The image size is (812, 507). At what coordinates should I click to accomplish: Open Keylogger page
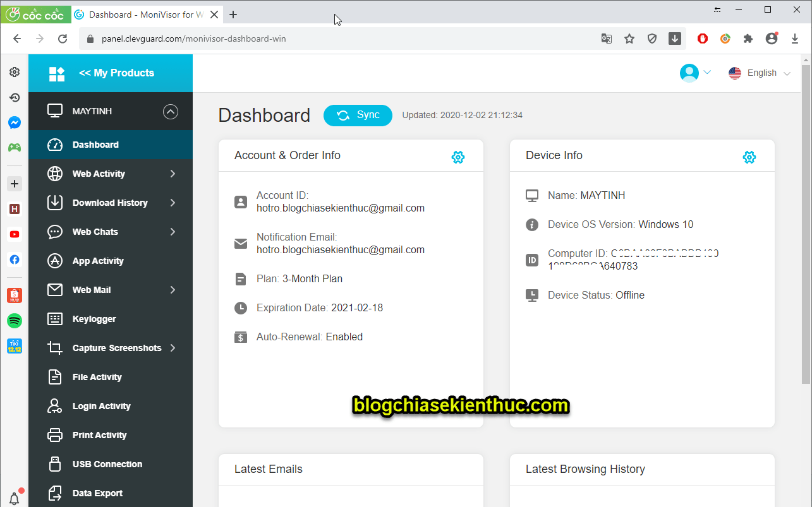(x=111, y=319)
